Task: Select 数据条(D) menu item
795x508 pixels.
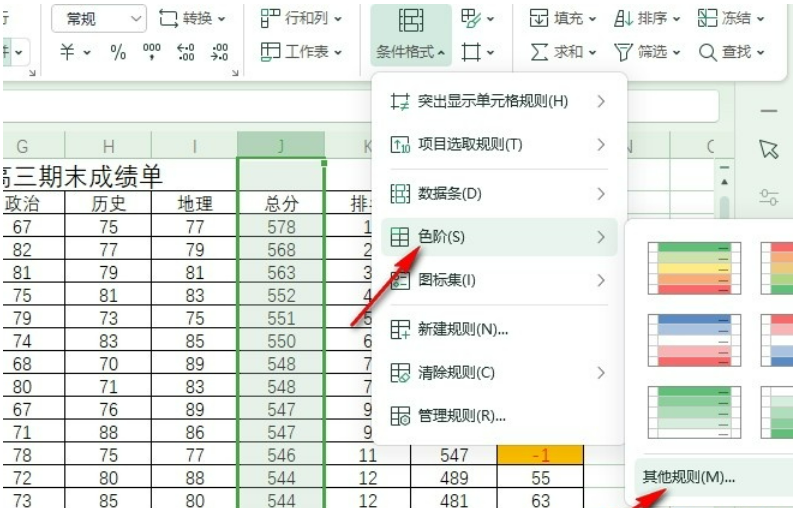Action: [499, 194]
